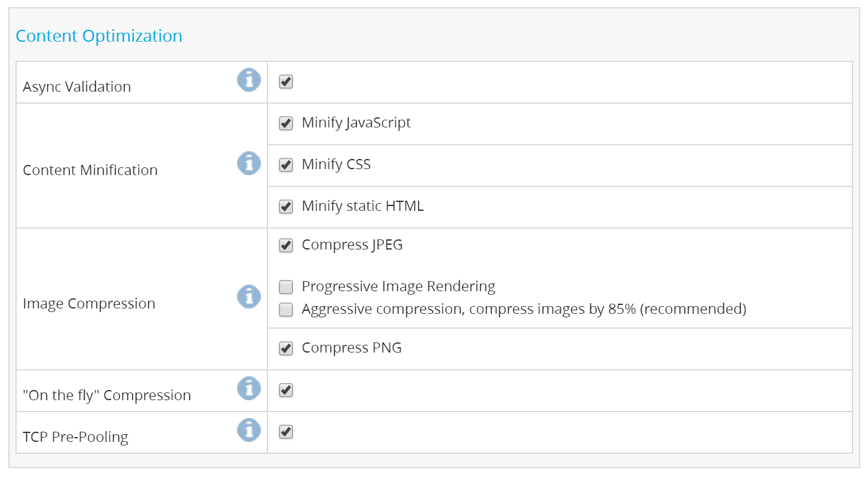Click the Async Validation row label

click(77, 87)
